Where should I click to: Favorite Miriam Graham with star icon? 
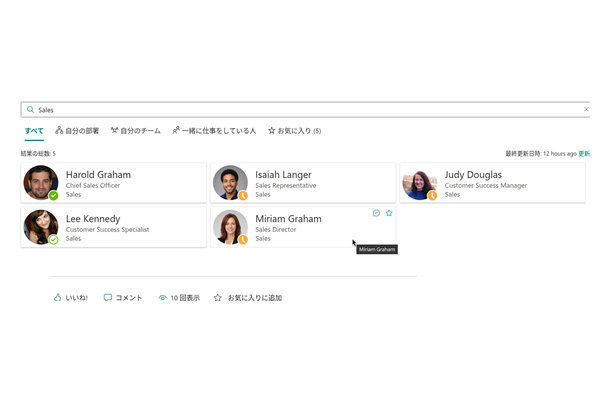(x=389, y=213)
